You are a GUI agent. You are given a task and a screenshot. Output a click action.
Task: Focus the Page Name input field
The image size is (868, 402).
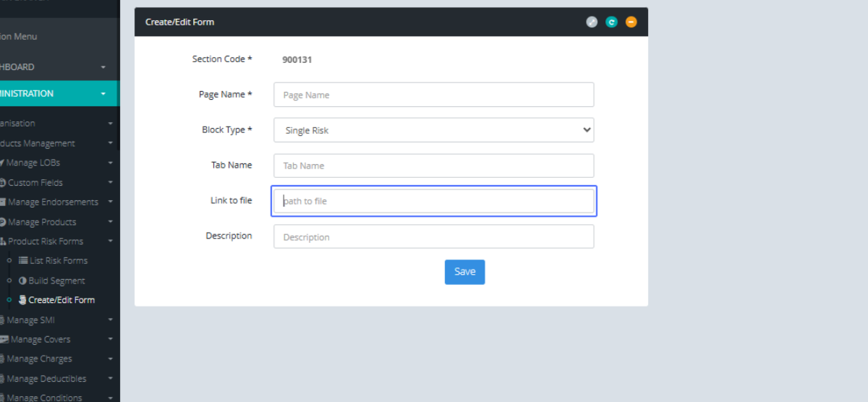point(433,95)
